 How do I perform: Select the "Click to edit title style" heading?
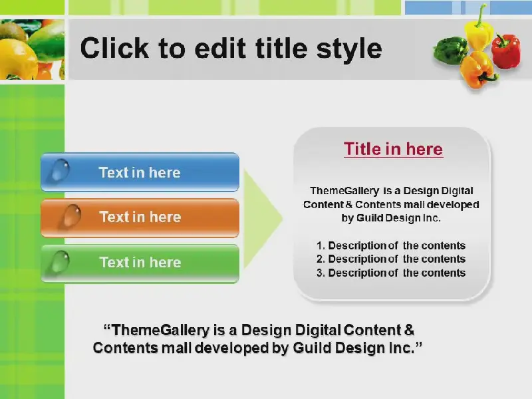(x=231, y=49)
